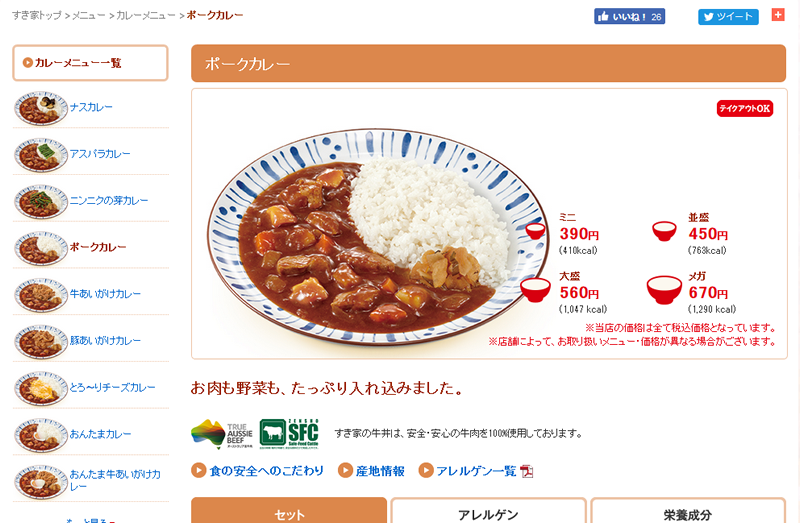Click the arrow icon beside 産地情報
Viewport: 800px width, 523px height.
click(x=345, y=470)
